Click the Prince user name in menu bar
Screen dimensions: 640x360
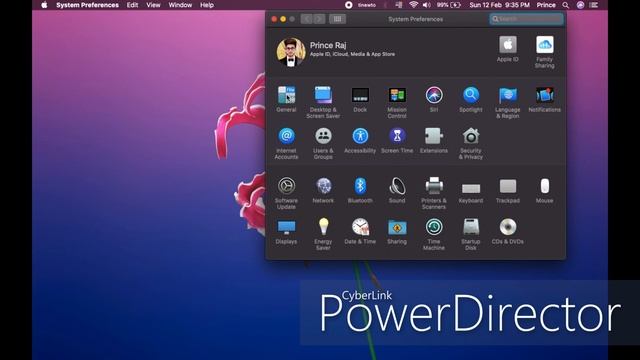point(546,5)
